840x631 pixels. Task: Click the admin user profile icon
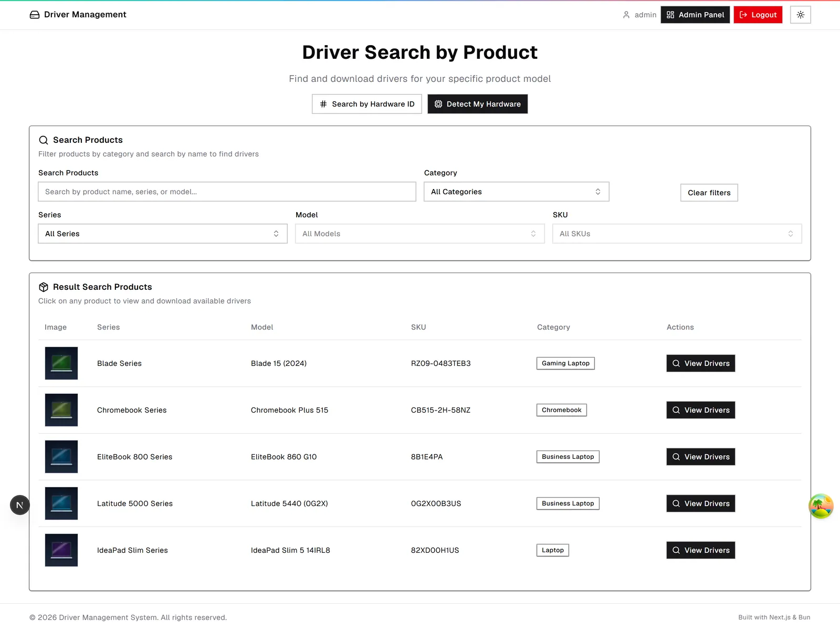tap(626, 15)
